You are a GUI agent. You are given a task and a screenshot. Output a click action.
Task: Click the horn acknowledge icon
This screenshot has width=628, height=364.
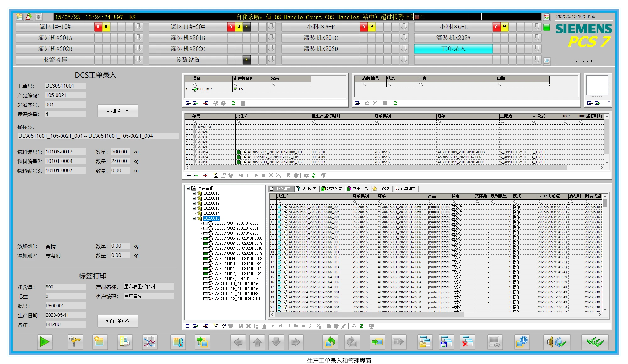[x=556, y=342]
